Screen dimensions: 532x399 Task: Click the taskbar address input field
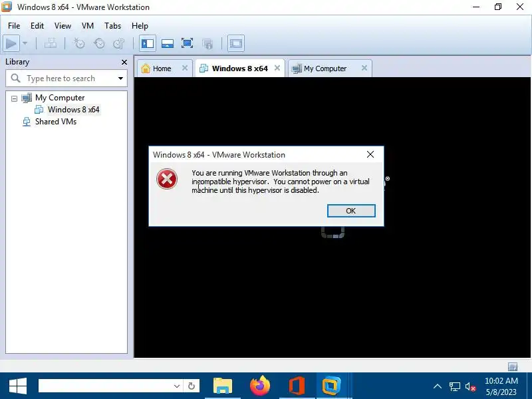point(105,386)
